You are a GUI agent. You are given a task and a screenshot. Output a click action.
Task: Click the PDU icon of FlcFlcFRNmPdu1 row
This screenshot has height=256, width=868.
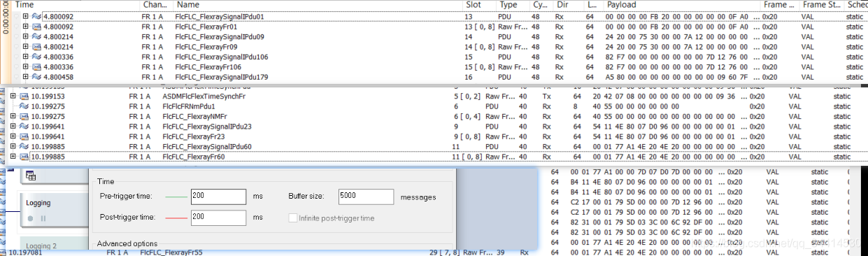(23, 106)
